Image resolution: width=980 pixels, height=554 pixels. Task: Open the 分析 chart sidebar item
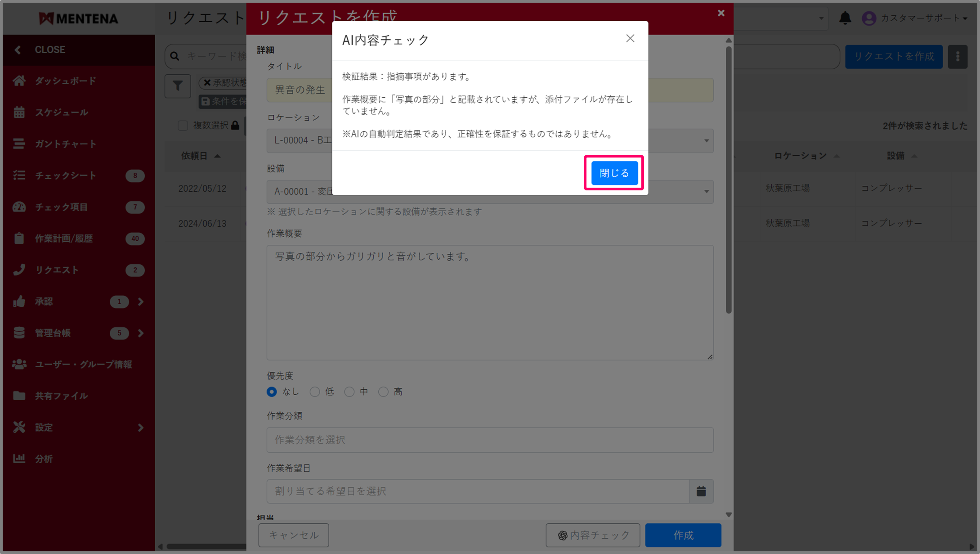click(44, 459)
